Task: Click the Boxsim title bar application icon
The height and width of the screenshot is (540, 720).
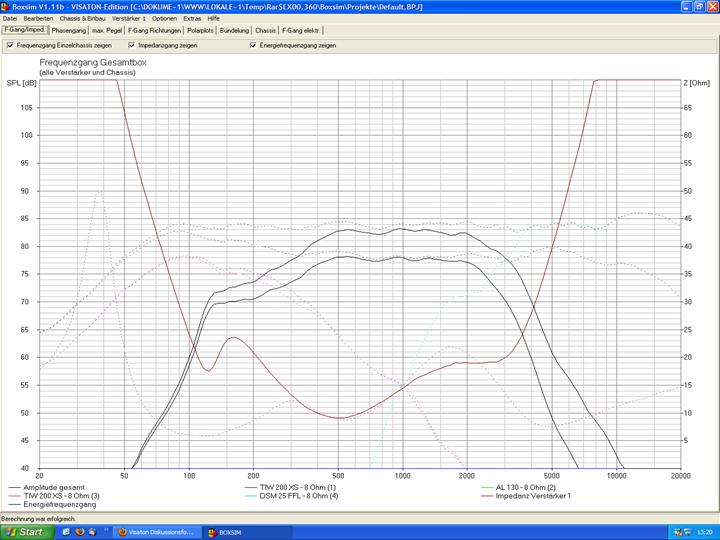Action: (6, 6)
